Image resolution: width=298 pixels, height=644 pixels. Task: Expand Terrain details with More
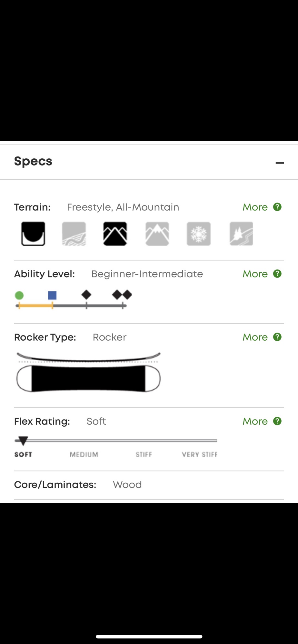click(x=255, y=207)
